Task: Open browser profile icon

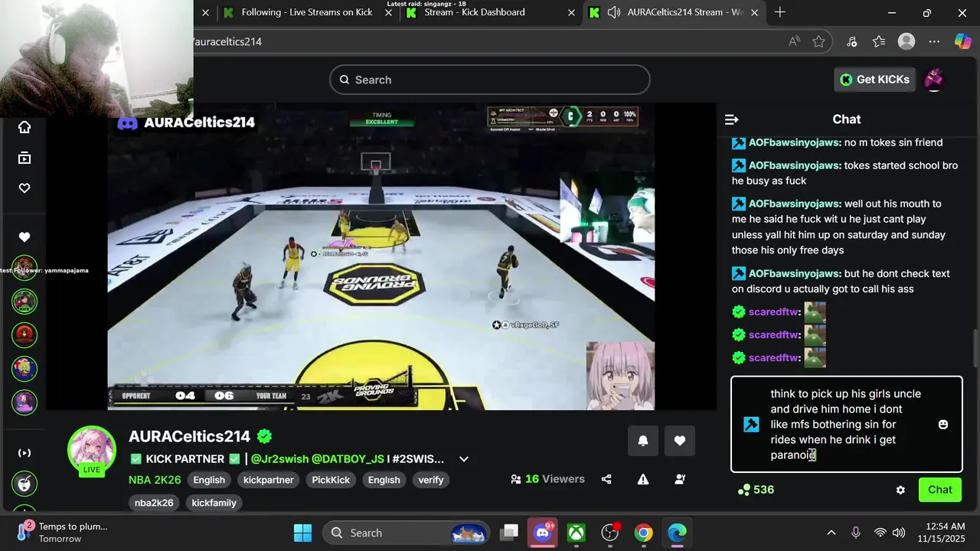Action: coord(906,41)
